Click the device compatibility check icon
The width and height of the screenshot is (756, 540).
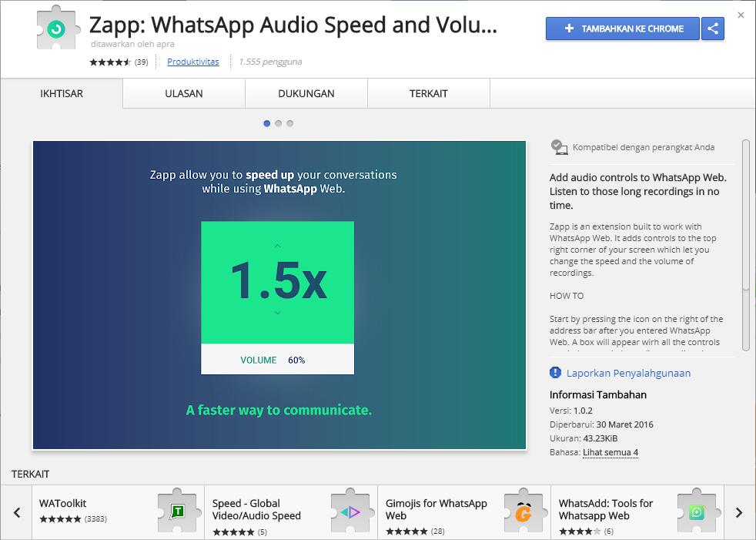pos(559,147)
